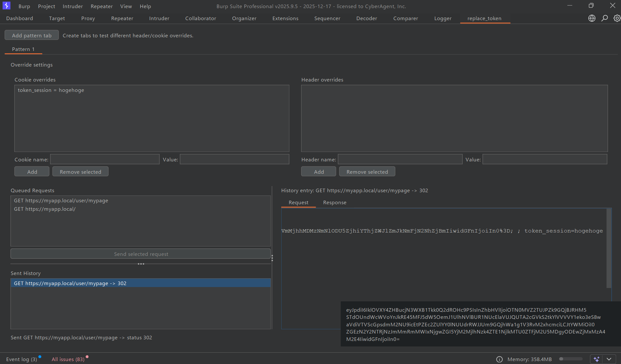Switch to the Request viewer tab
The width and height of the screenshot is (621, 364).
click(x=298, y=203)
